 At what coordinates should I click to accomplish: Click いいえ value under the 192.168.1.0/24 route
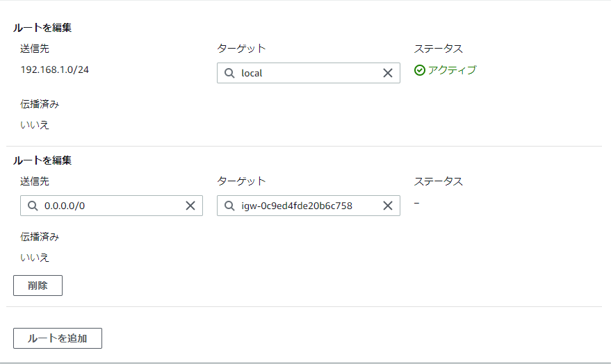click(35, 125)
